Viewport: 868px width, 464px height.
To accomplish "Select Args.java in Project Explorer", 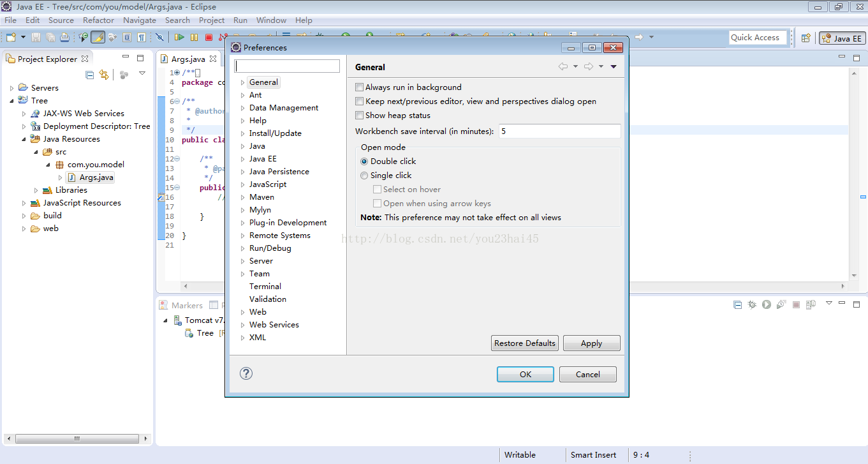I will (x=91, y=177).
